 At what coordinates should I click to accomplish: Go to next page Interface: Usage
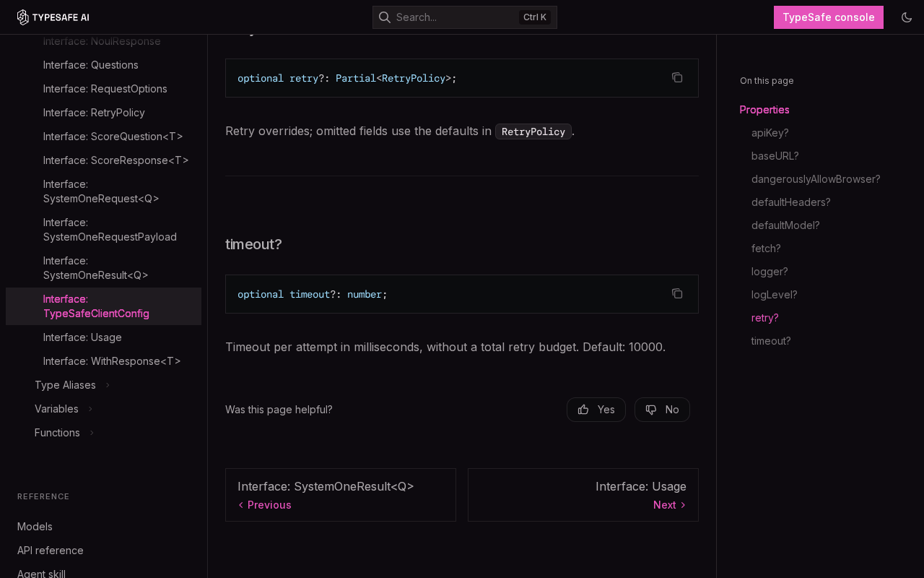[583, 495]
